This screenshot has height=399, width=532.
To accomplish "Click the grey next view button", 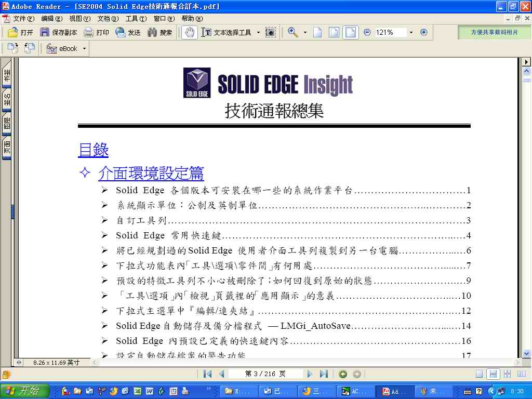I will [x=356, y=374].
